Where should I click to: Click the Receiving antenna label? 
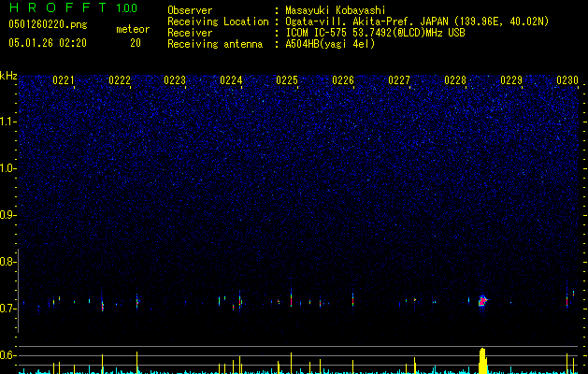(215, 44)
